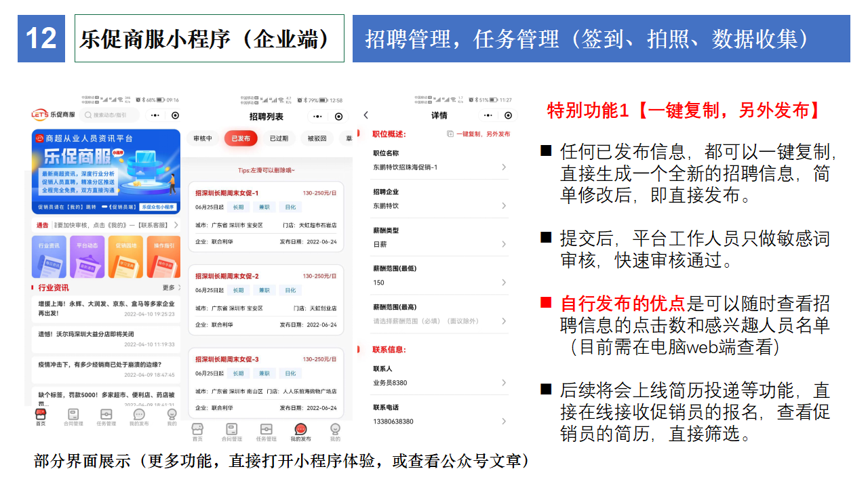Click search magnifier icon on home screen
868x488 pixels.
click(89, 116)
